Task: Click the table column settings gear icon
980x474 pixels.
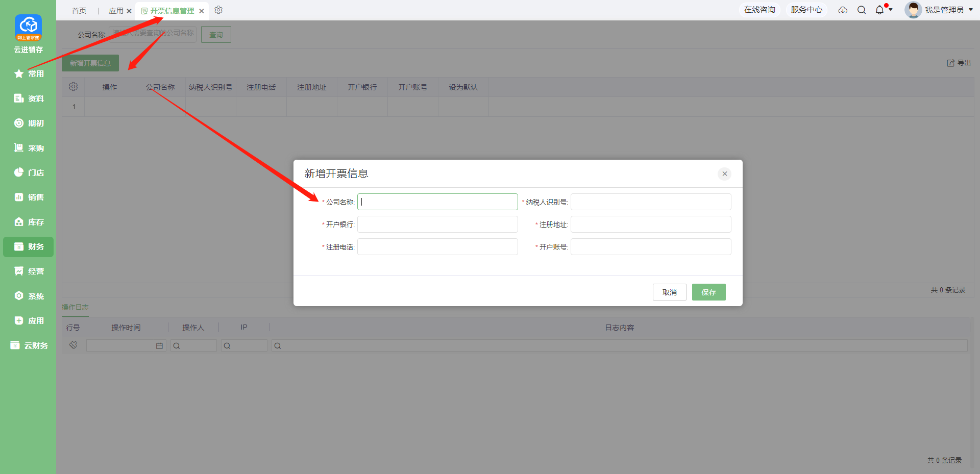Action: click(x=73, y=87)
